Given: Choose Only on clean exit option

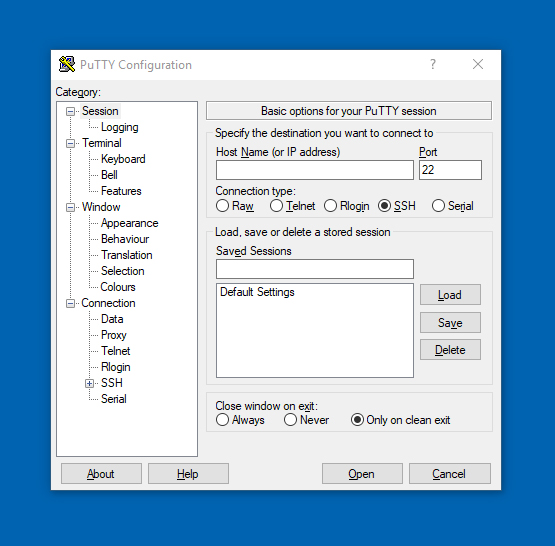Looking at the screenshot, I should coord(357,420).
